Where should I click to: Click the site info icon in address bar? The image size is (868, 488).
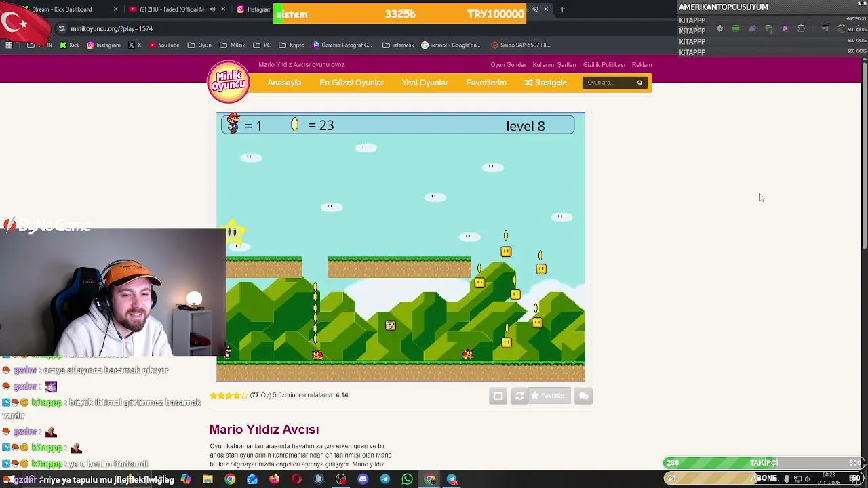[62, 28]
